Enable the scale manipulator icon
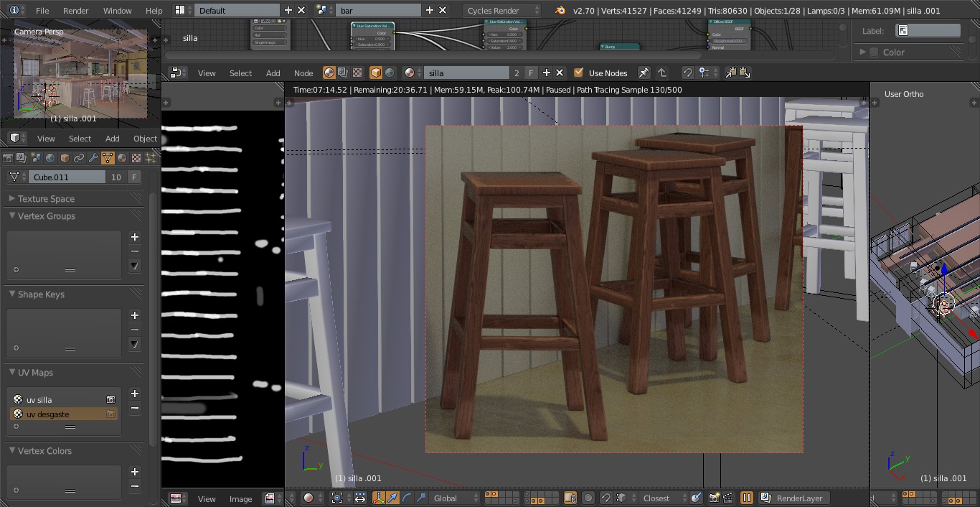This screenshot has height=507, width=980. tap(421, 498)
